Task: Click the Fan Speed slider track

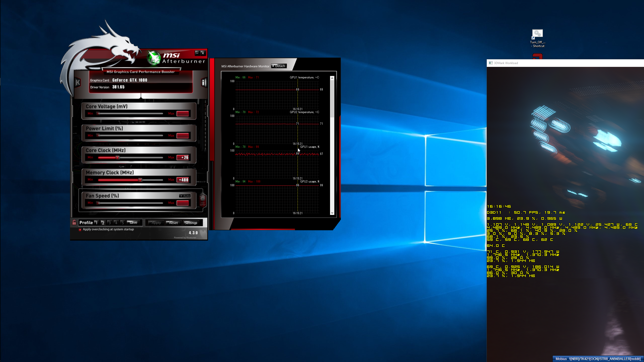Action: coord(131,203)
